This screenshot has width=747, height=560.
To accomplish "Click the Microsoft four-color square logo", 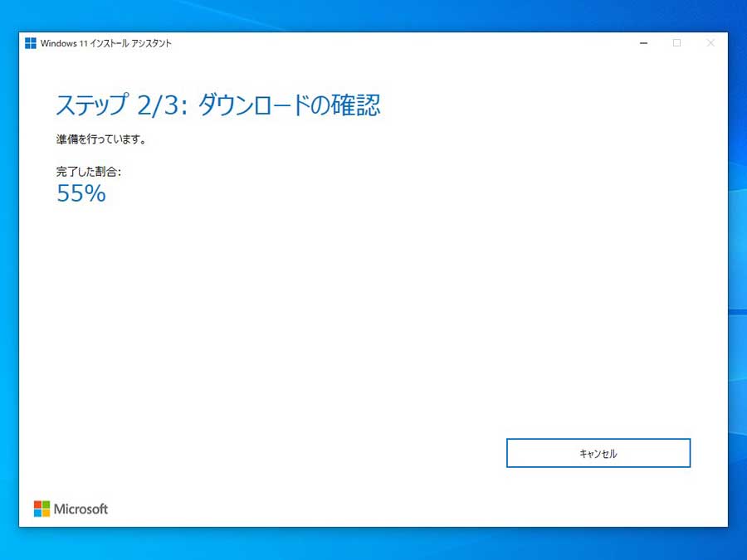I will (41, 509).
